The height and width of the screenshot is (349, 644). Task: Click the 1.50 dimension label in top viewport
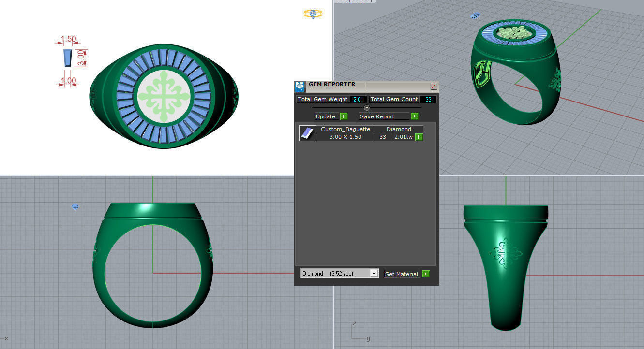[69, 39]
